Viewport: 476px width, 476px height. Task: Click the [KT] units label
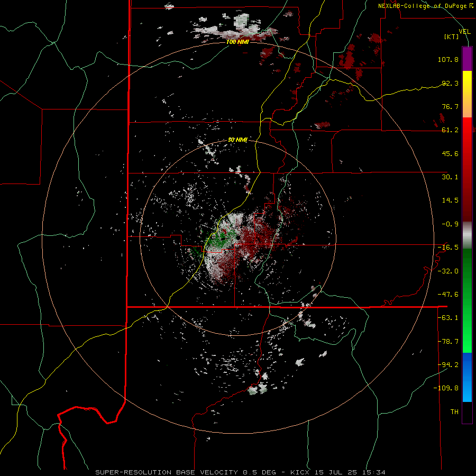(452, 36)
